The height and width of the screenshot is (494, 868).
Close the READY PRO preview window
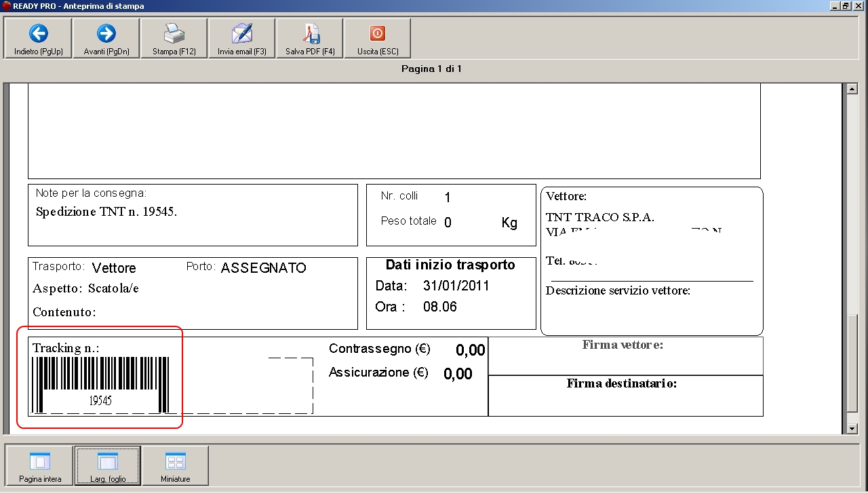click(x=859, y=5)
